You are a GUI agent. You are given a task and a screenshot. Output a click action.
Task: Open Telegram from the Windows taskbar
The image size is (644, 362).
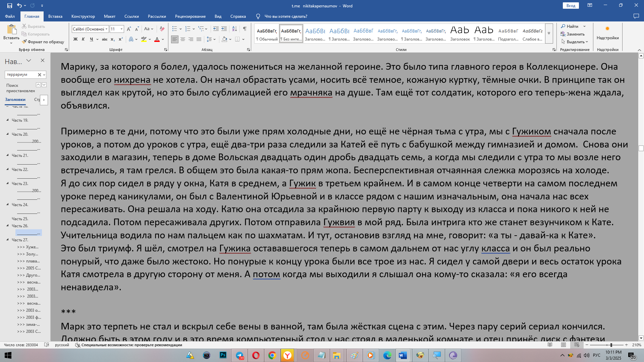pos(239,355)
